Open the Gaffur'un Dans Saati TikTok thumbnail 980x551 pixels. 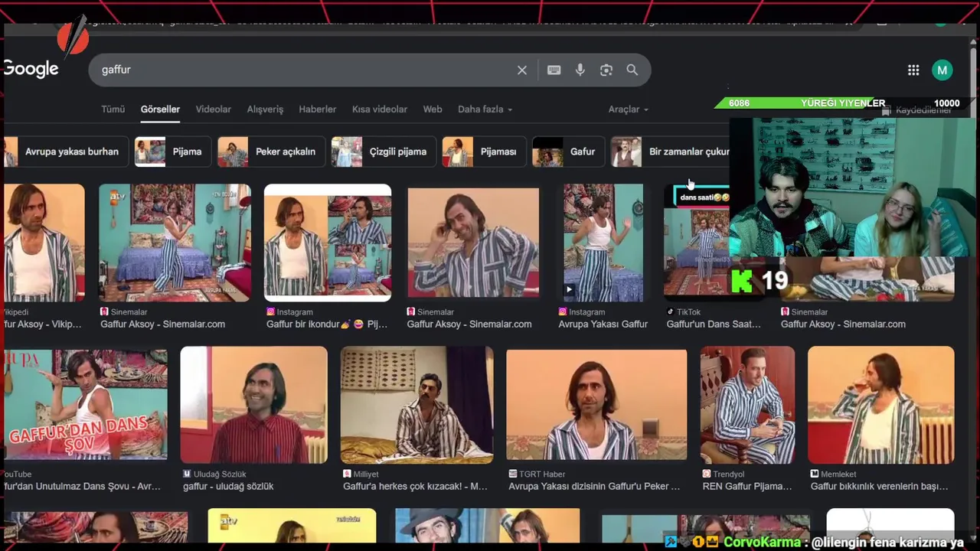[x=695, y=243]
